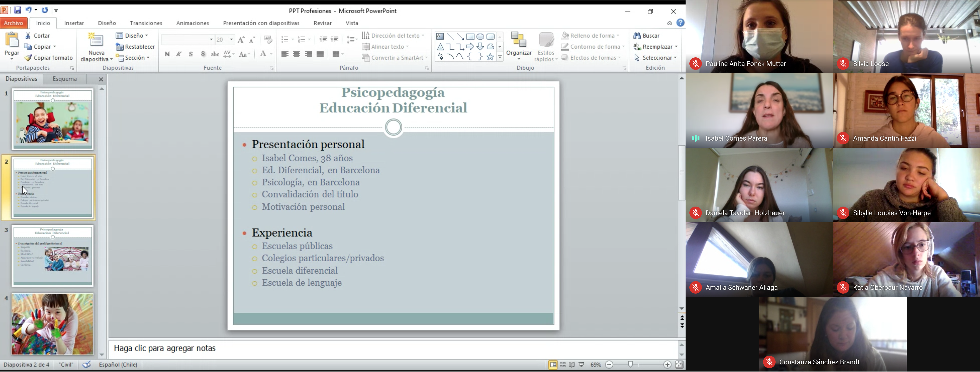The width and height of the screenshot is (980, 372).
Task: Expand the shapes gallery More arrow
Action: [500, 57]
